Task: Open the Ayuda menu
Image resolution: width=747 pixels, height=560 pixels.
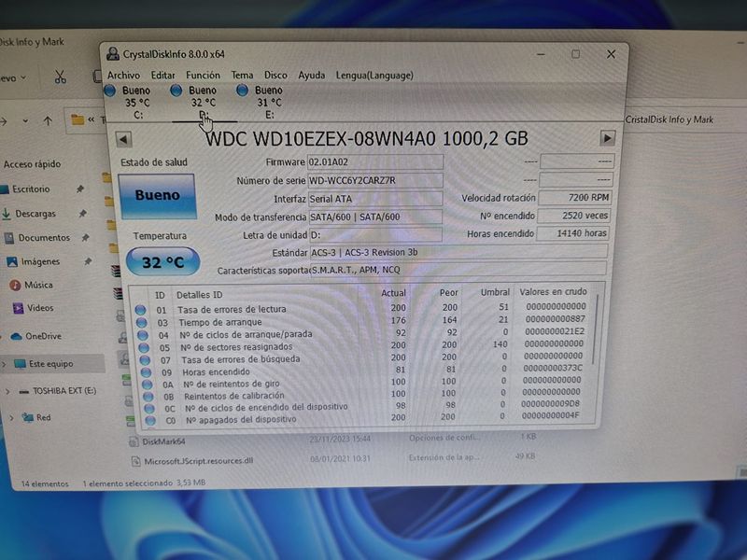Action: [312, 76]
